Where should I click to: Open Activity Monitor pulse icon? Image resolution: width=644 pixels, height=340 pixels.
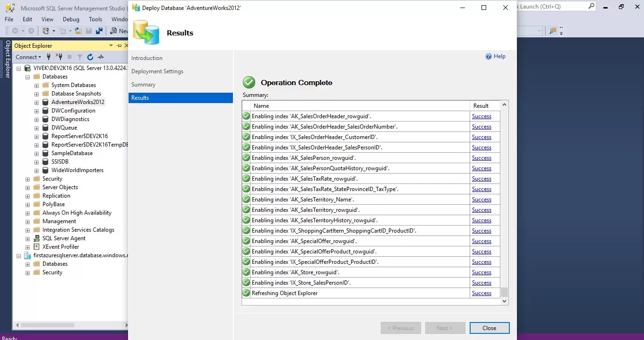pyautogui.click(x=101, y=57)
